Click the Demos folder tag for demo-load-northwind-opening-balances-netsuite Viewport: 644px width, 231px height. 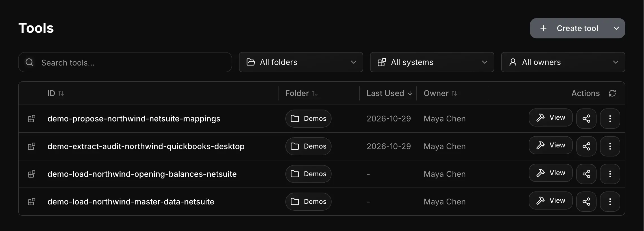[308, 174]
